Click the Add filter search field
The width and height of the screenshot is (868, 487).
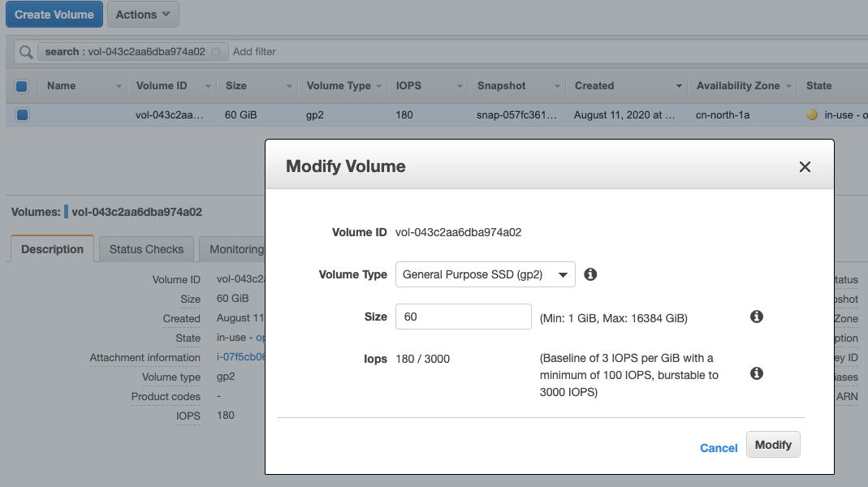pyautogui.click(x=254, y=51)
